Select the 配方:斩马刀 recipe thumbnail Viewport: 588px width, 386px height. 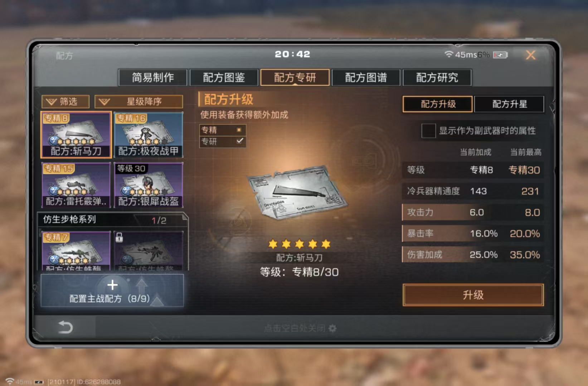coord(76,135)
